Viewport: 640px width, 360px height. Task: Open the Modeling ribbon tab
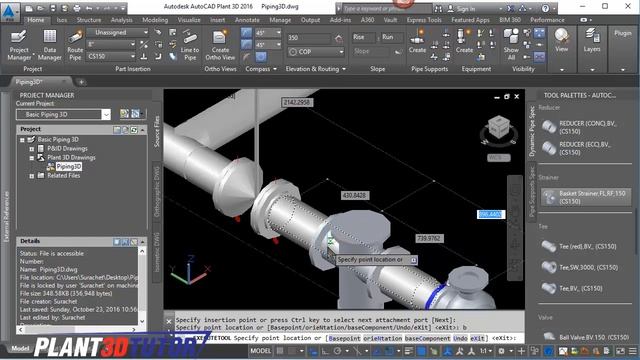pyautogui.click(x=155, y=20)
